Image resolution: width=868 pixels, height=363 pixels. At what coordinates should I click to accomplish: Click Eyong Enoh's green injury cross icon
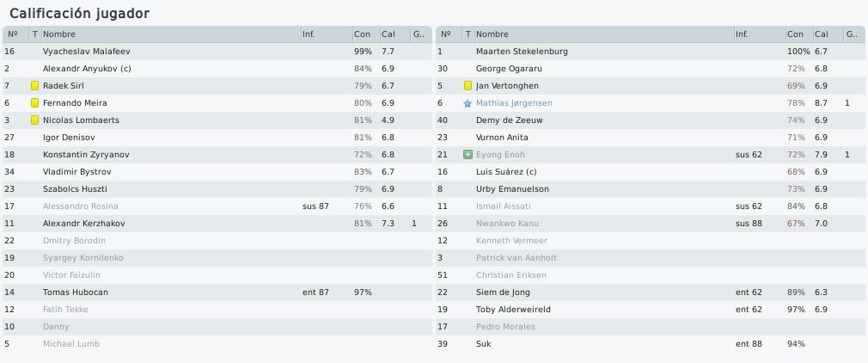468,155
